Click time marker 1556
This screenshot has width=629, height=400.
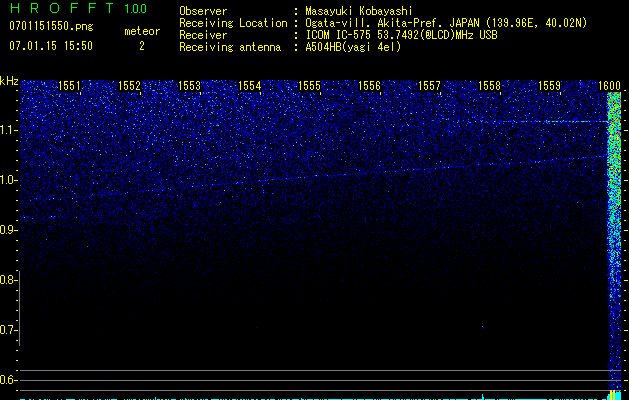(369, 85)
